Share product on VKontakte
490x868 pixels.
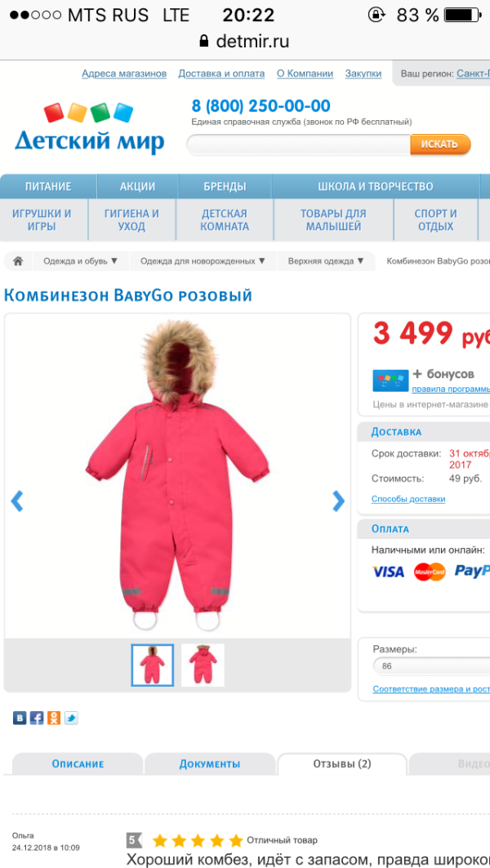pos(20,718)
